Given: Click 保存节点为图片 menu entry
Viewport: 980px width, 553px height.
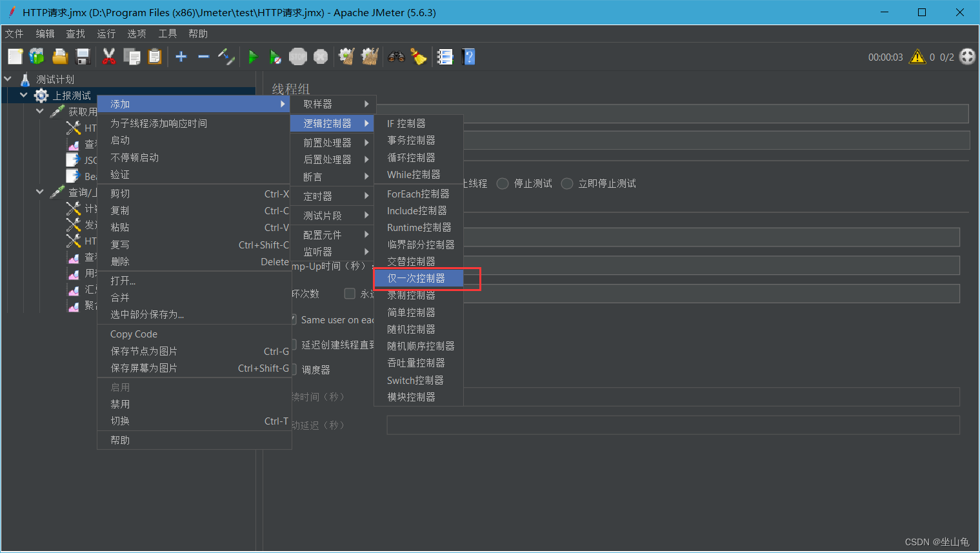Looking at the screenshot, I should click(x=194, y=351).
